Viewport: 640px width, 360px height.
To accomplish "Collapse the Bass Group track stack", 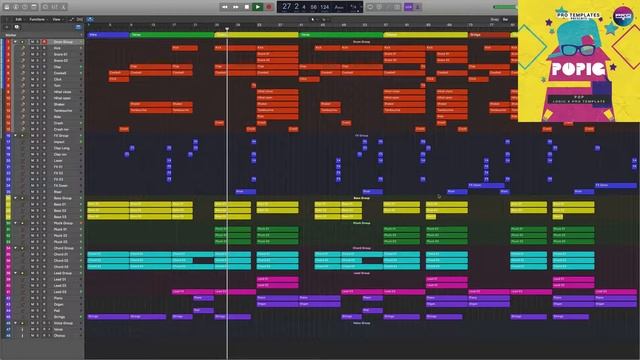I will pos(16,198).
